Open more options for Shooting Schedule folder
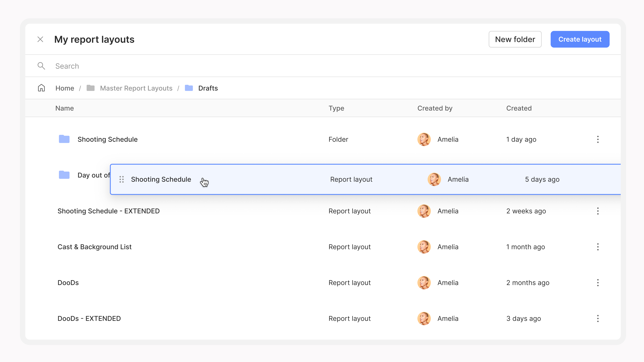Image resolution: width=644 pixels, height=362 pixels. pyautogui.click(x=598, y=139)
